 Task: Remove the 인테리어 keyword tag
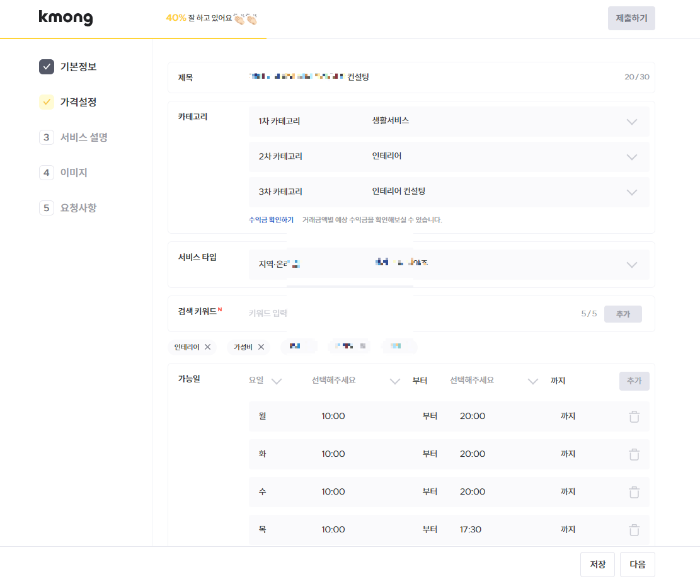pyautogui.click(x=208, y=347)
